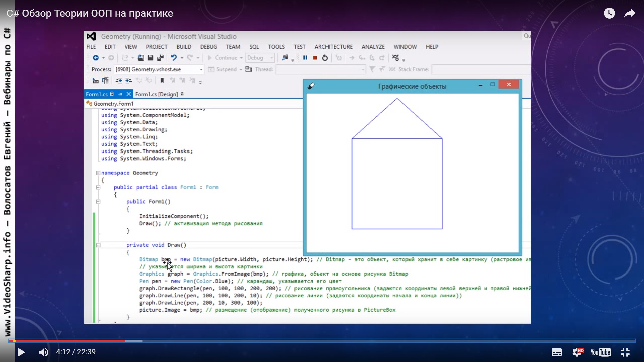Click the red Stop Debugging icon
Viewport: 644px width, 362px height.
pos(315,58)
